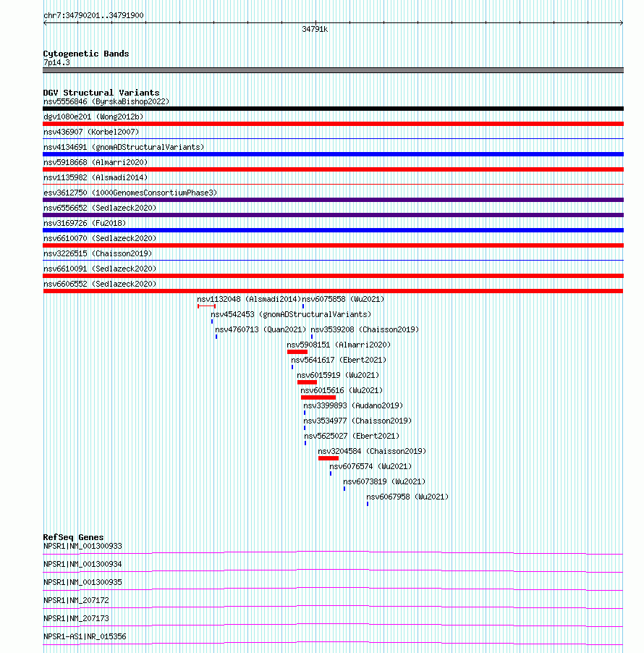Click nsv6610091 (Sedlazeck2020) label
The width and height of the screenshot is (644, 653).
click(x=100, y=269)
